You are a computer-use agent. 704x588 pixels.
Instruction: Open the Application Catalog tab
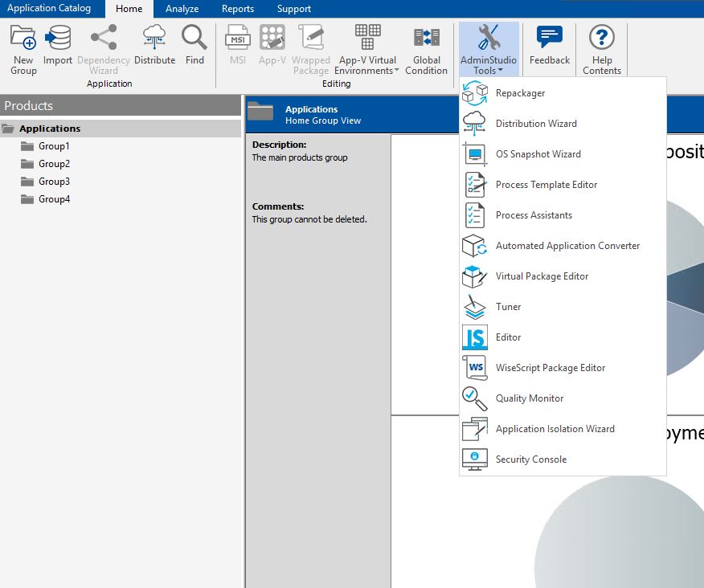49,8
